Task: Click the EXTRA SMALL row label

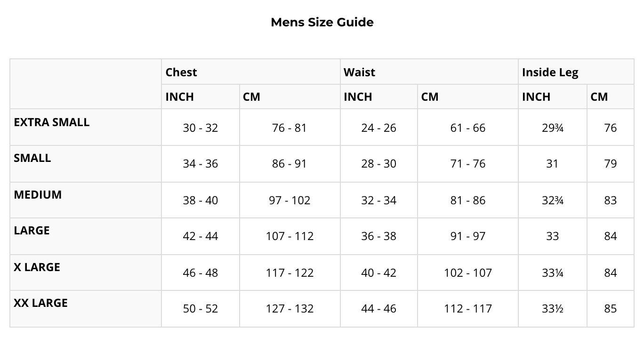Action: click(x=51, y=122)
